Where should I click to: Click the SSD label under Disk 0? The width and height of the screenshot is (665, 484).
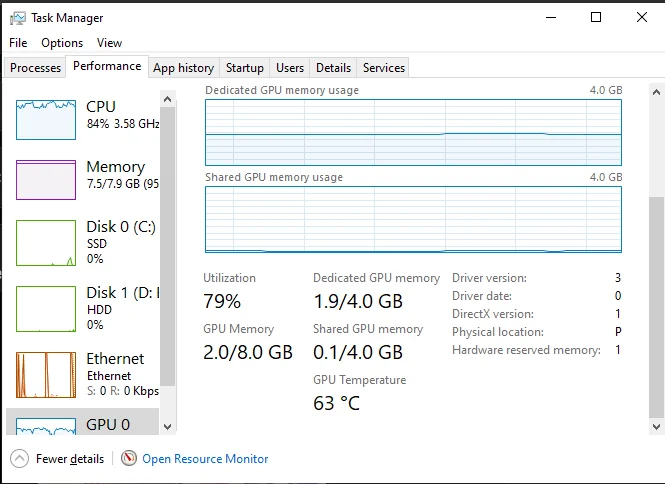(x=97, y=244)
